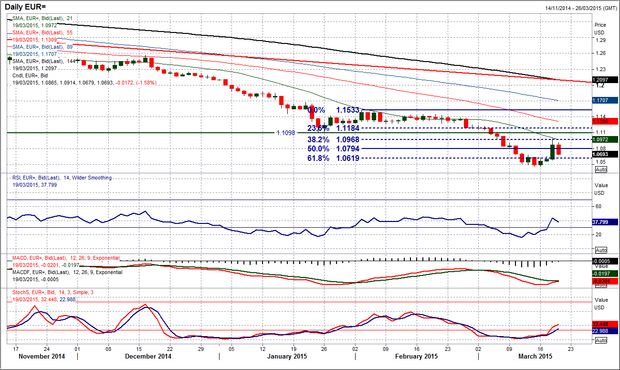Viewport: 620px width, 370px height.
Task: Click the Auto button in the Stochastic panel
Action: (x=601, y=340)
